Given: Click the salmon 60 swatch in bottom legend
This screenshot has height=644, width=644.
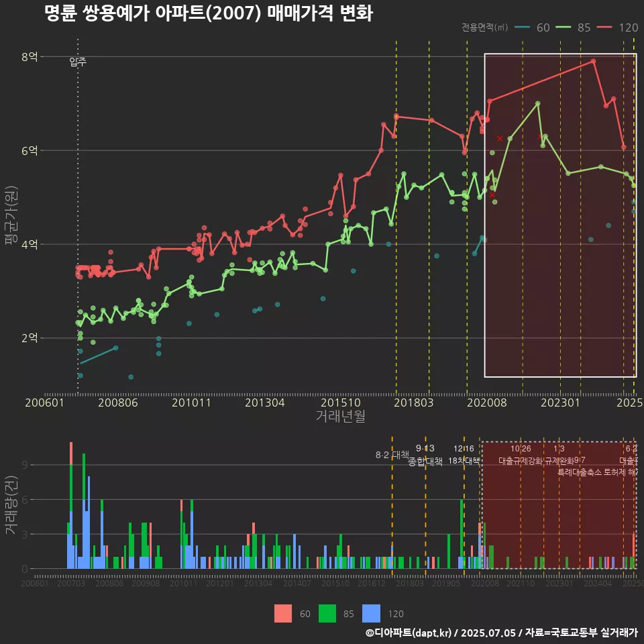Looking at the screenshot, I should [283, 614].
